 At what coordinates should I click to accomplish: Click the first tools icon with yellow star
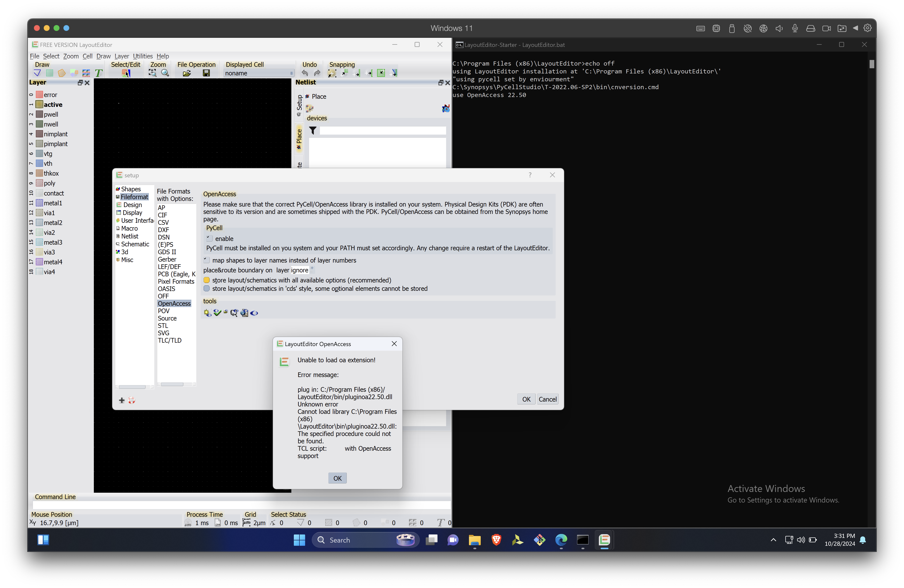click(x=207, y=313)
